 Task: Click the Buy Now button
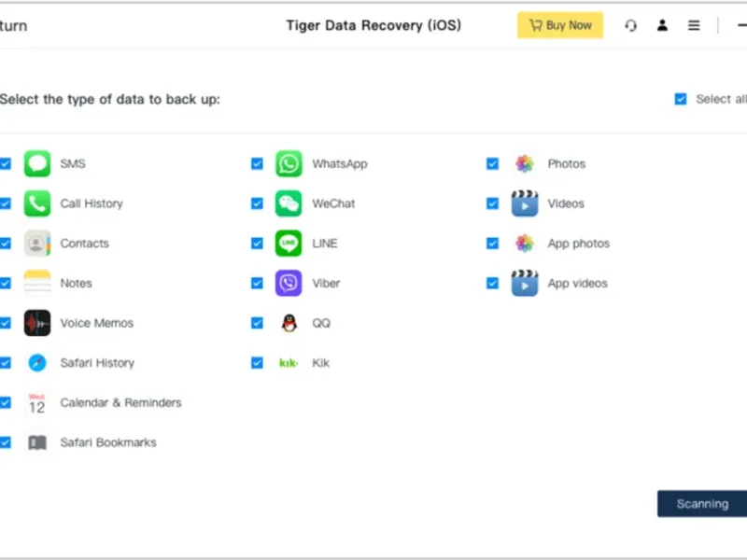coord(560,25)
